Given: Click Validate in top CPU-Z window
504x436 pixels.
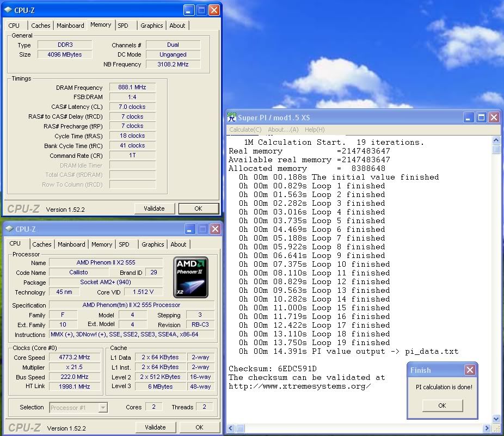Looking at the screenshot, I should coord(154,208).
